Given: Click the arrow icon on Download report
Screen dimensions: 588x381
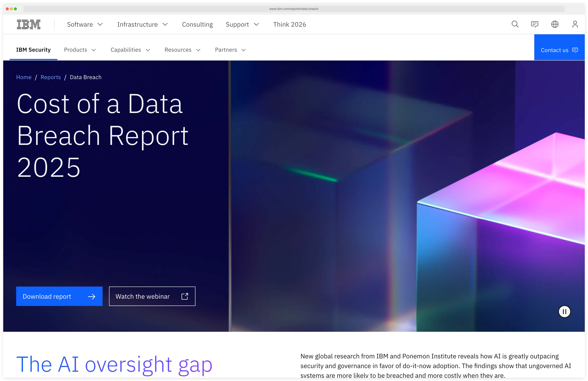Looking at the screenshot, I should click(x=92, y=297).
